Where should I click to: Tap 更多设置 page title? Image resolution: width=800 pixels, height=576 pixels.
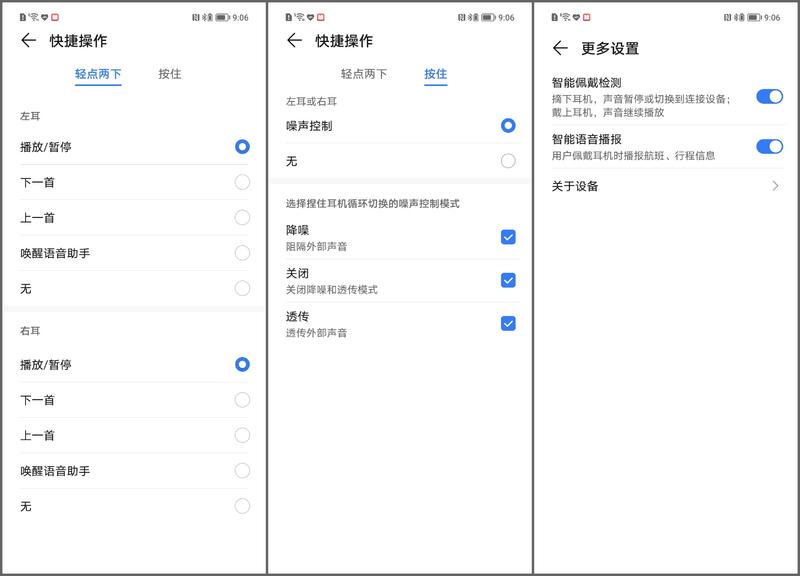pos(610,48)
